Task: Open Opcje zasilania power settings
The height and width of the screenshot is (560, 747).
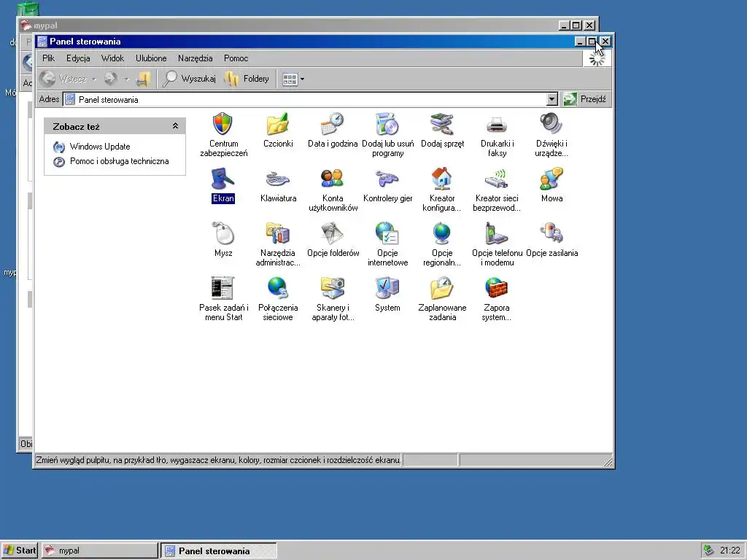Action: [x=551, y=234]
